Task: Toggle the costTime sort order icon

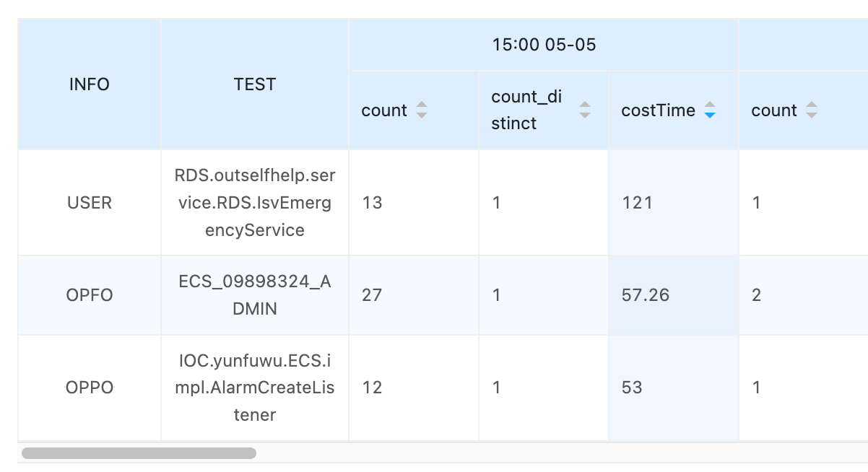Action: (x=710, y=110)
